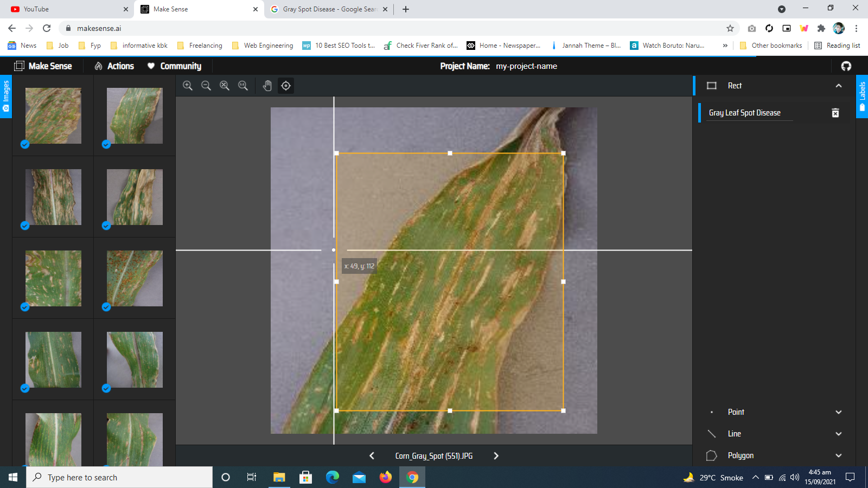
Task: Expand the Polygon annotation section
Action: (838, 455)
